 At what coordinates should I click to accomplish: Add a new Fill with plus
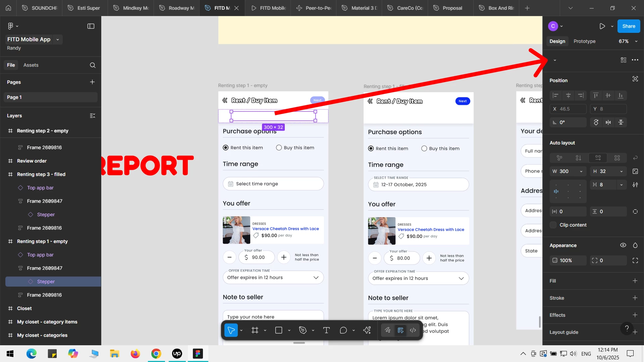(635, 281)
